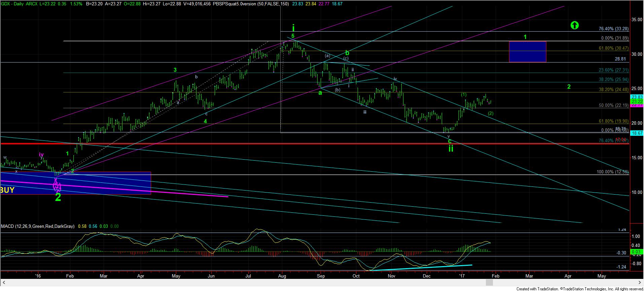Click the cyan 23.83 price tag on the axis

[637, 97]
